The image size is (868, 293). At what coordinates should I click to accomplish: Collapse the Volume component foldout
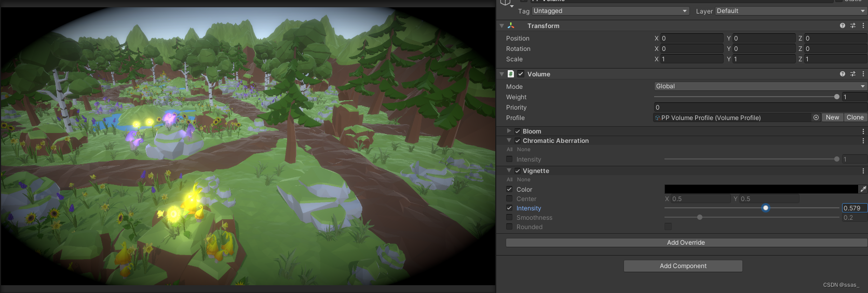[x=501, y=74]
